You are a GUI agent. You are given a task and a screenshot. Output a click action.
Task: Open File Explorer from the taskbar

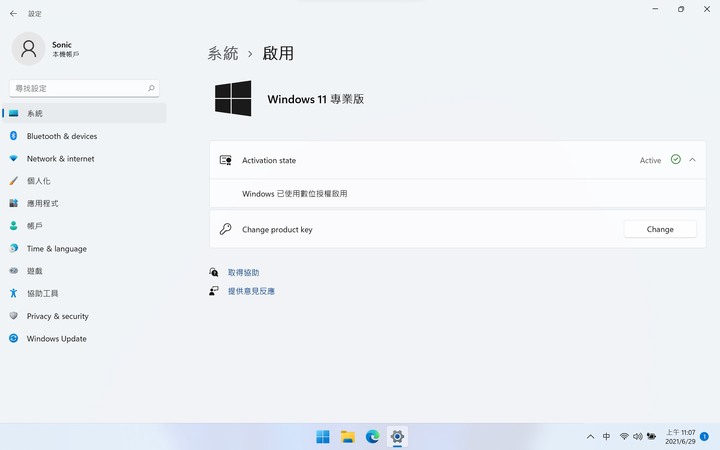point(348,437)
